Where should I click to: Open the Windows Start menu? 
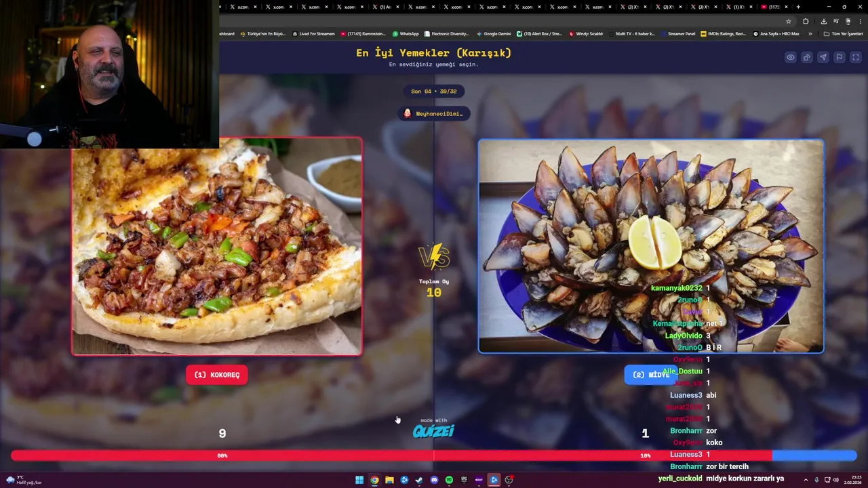point(359,480)
